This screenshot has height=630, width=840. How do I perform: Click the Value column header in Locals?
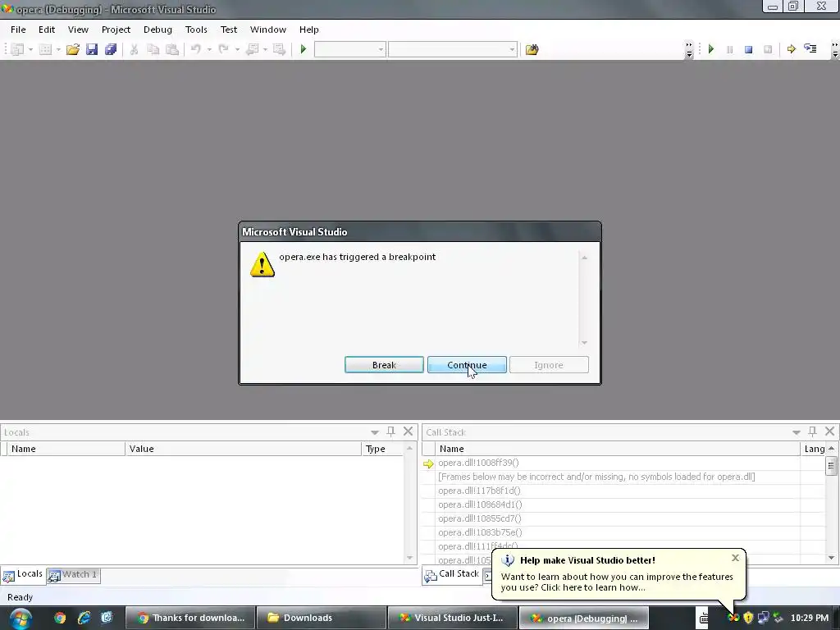(x=243, y=449)
